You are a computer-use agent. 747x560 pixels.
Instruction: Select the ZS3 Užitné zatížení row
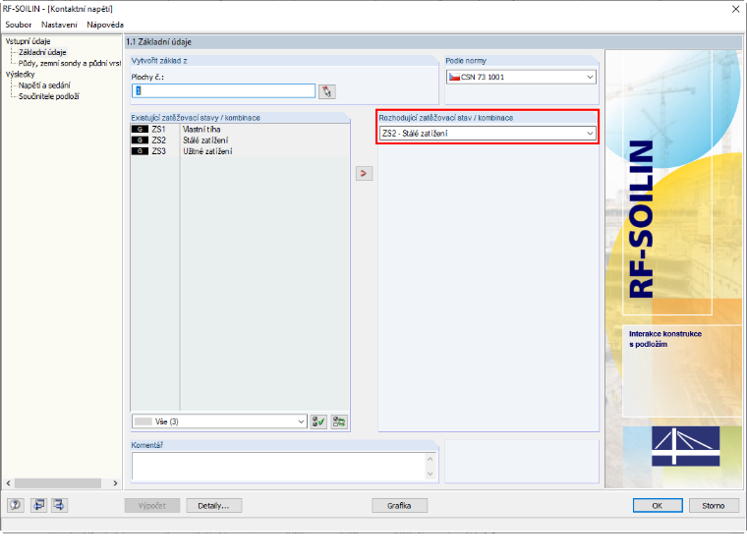[240, 151]
